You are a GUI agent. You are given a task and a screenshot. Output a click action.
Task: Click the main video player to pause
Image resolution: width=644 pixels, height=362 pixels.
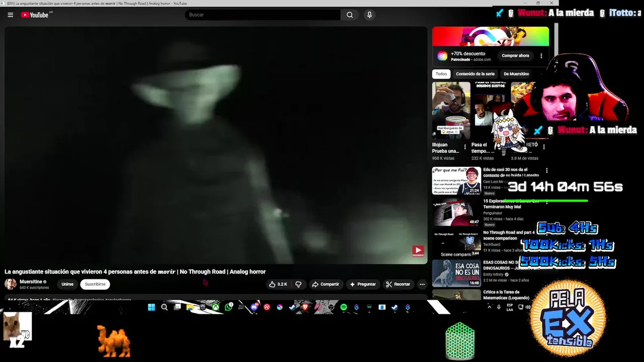pyautogui.click(x=216, y=145)
